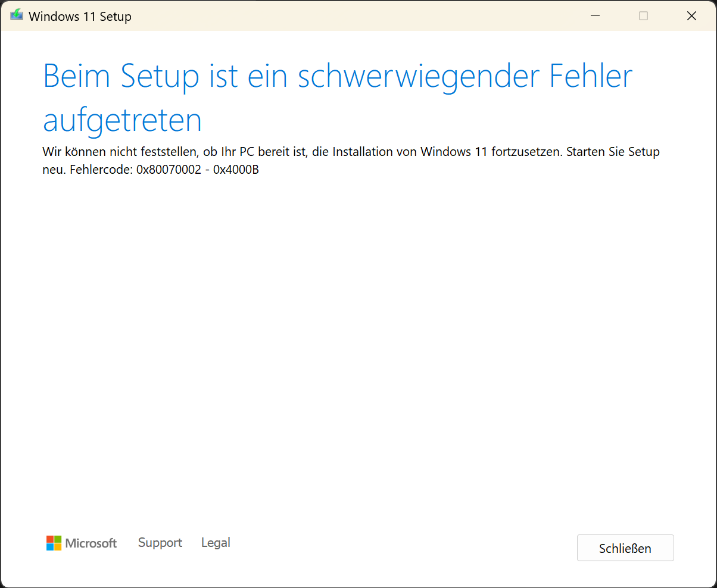Click the error code text '0x80070002 - 0x4000B'
The width and height of the screenshot is (717, 588).
pyautogui.click(x=198, y=170)
